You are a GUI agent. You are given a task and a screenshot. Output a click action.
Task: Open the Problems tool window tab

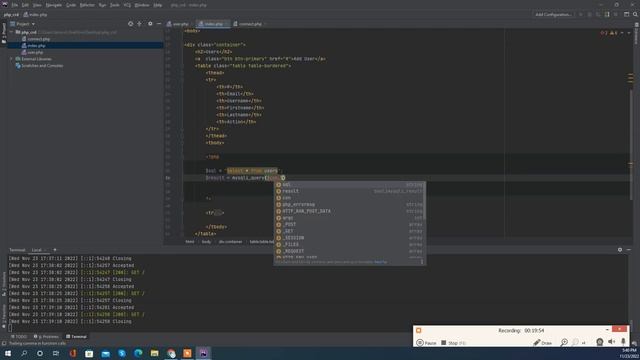[x=46, y=337]
